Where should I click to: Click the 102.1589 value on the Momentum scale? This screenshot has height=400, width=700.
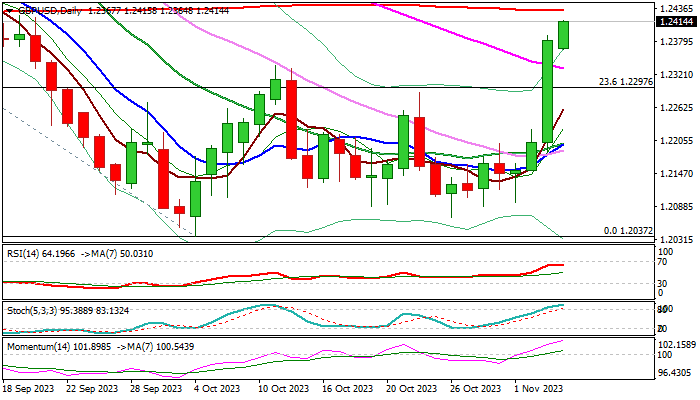677,345
